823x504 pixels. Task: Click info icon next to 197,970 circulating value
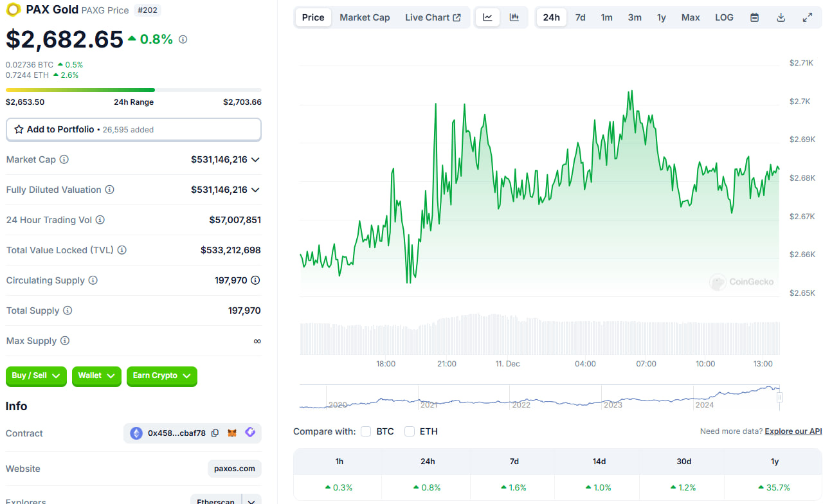pyautogui.click(x=255, y=280)
